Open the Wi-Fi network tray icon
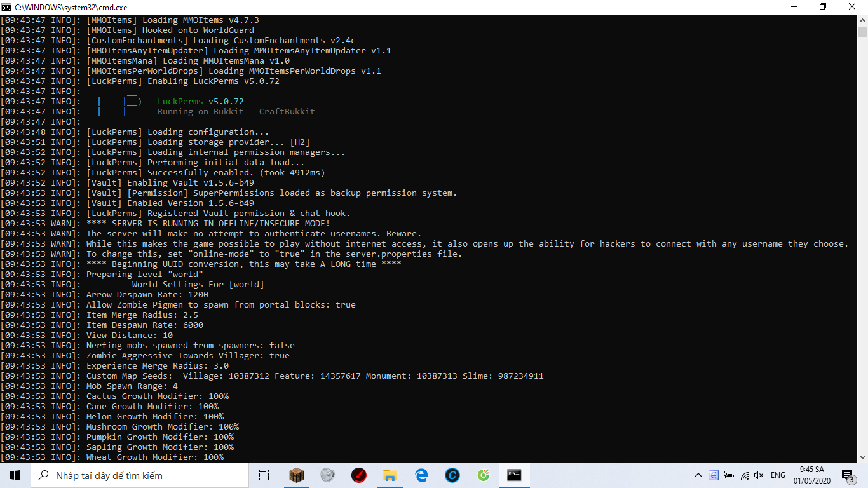This screenshot has width=868, height=488. (x=743, y=475)
